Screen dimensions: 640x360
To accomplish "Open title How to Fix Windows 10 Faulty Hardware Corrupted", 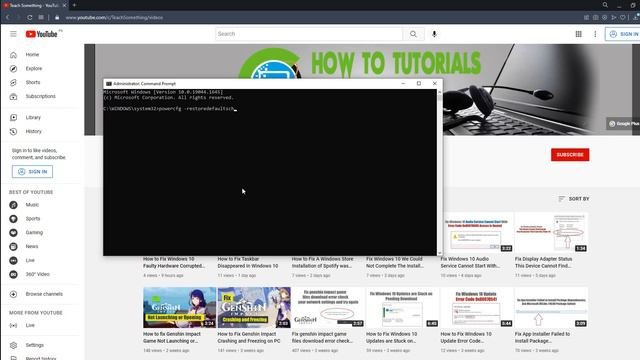I will pyautogui.click(x=174, y=262).
